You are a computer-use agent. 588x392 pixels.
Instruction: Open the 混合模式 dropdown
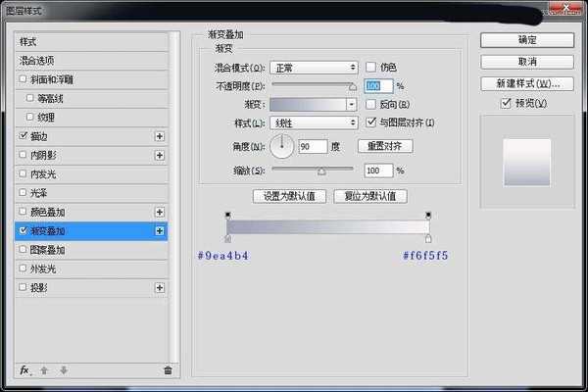point(314,68)
